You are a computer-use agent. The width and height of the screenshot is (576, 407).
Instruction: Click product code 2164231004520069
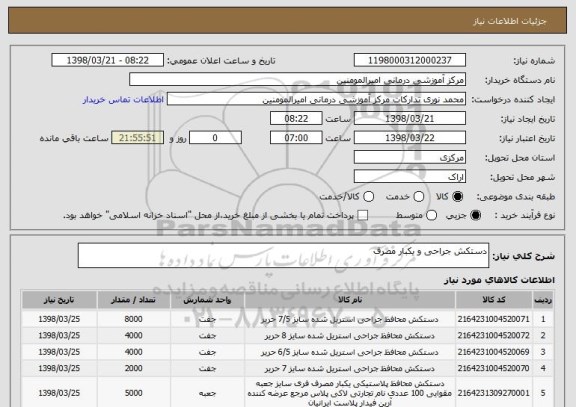coord(493,352)
